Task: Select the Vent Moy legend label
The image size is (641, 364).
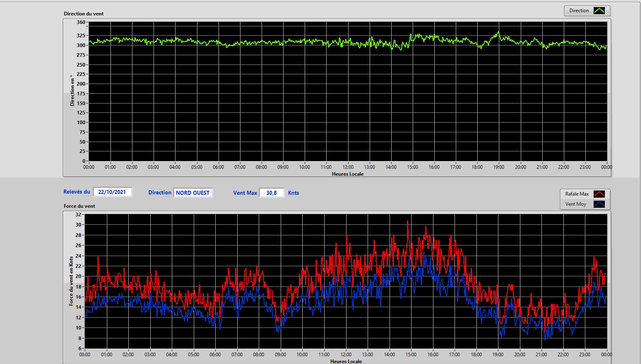Action: (x=576, y=204)
